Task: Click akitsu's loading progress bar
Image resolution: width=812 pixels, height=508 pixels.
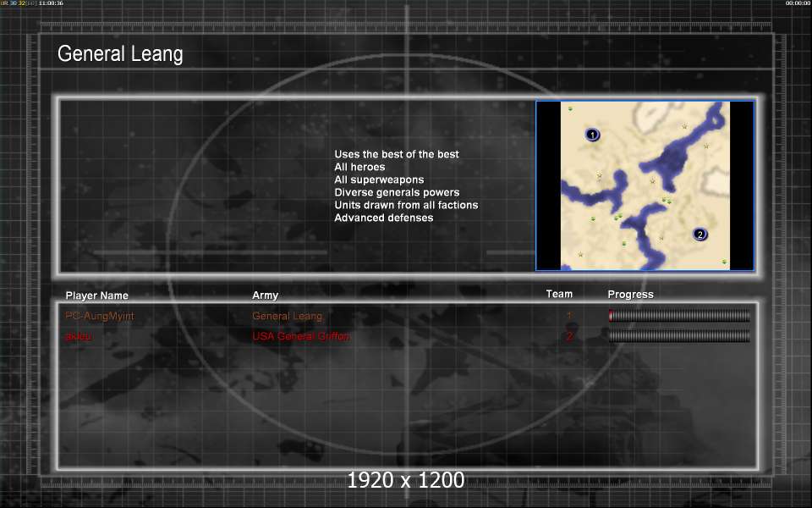Action: point(679,336)
